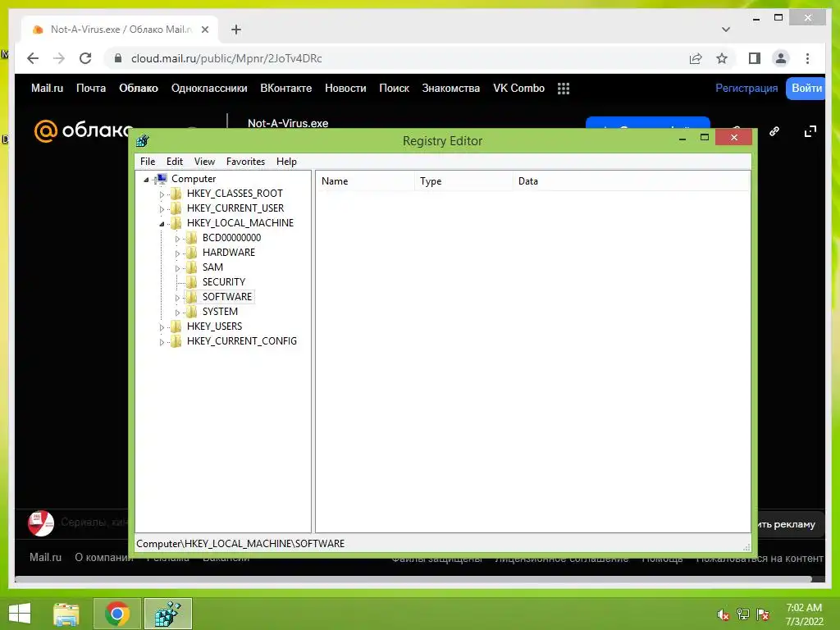Open the Help menu in Registry Editor
840x630 pixels.
286,162
